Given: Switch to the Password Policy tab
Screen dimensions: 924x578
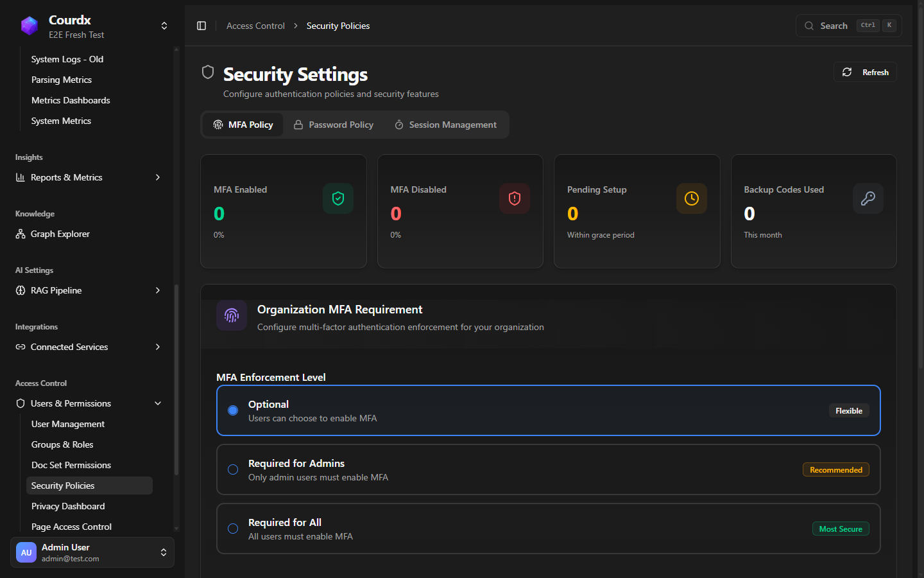Looking at the screenshot, I should click(341, 125).
